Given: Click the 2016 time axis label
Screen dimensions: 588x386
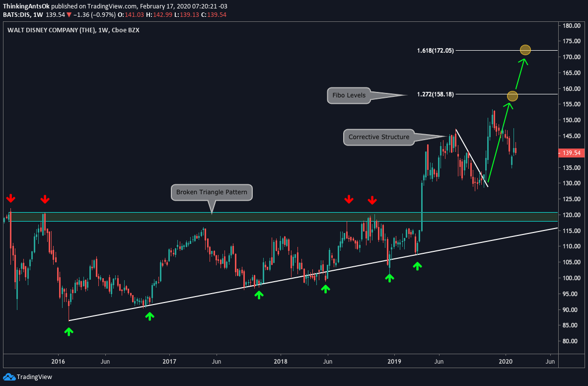Looking at the screenshot, I should point(58,362).
